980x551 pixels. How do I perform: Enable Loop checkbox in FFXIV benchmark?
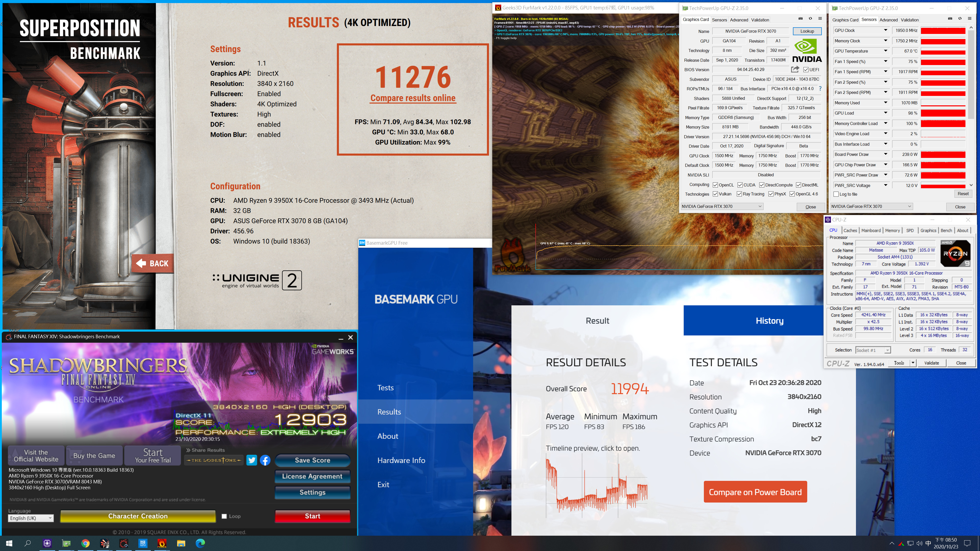click(x=224, y=516)
